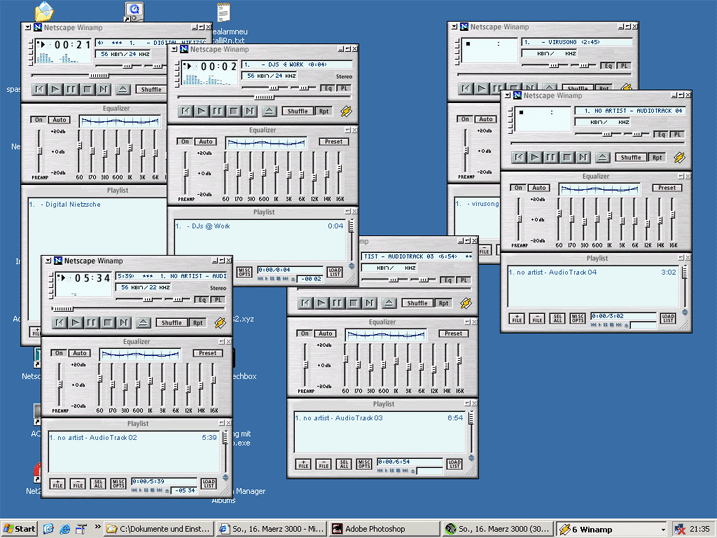This screenshot has width=717, height=538.
Task: Open the 6 Winamp taskbar group
Action: [x=612, y=529]
